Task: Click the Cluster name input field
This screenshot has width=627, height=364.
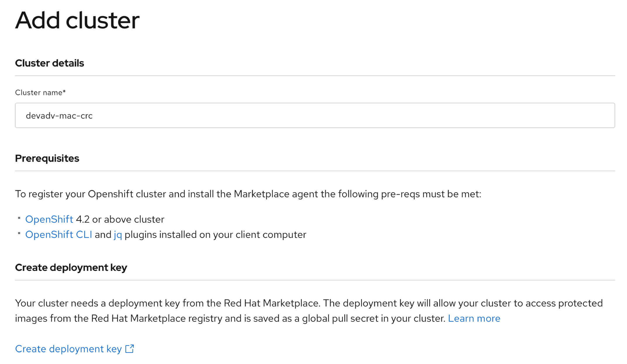Action: [315, 115]
